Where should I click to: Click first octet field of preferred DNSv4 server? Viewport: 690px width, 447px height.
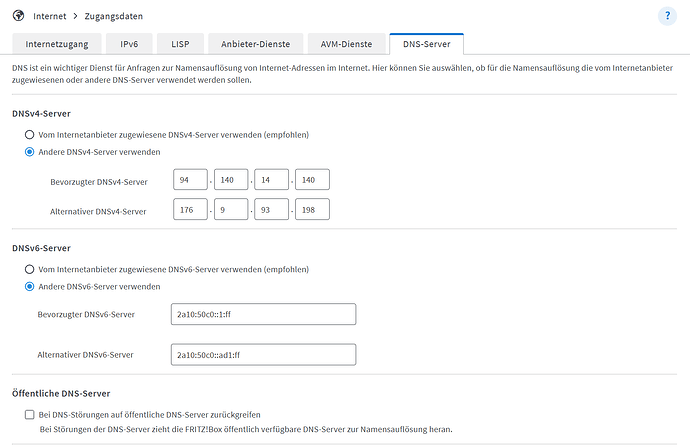click(189, 180)
